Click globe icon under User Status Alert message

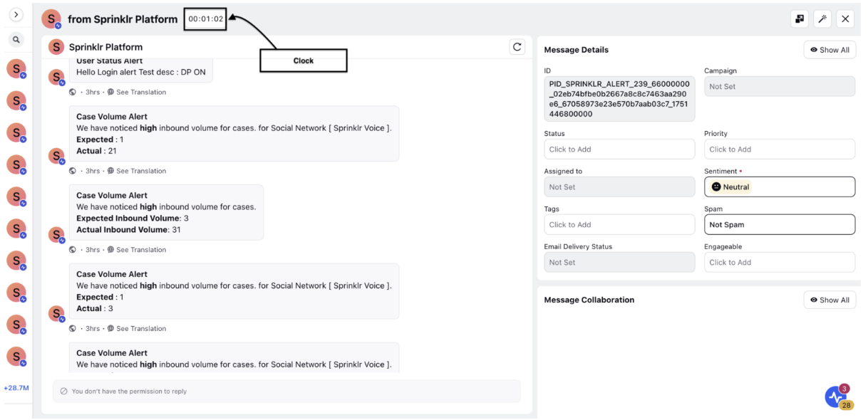coord(73,92)
